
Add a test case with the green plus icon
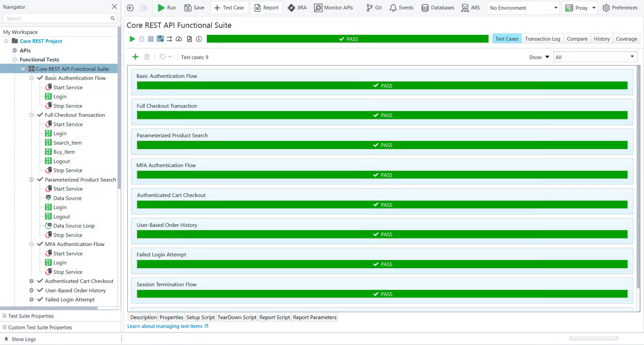135,57
